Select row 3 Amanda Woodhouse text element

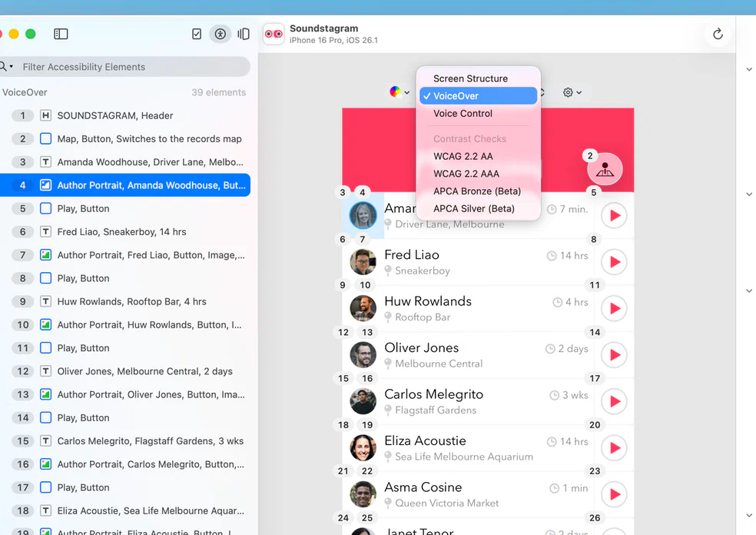click(125, 161)
